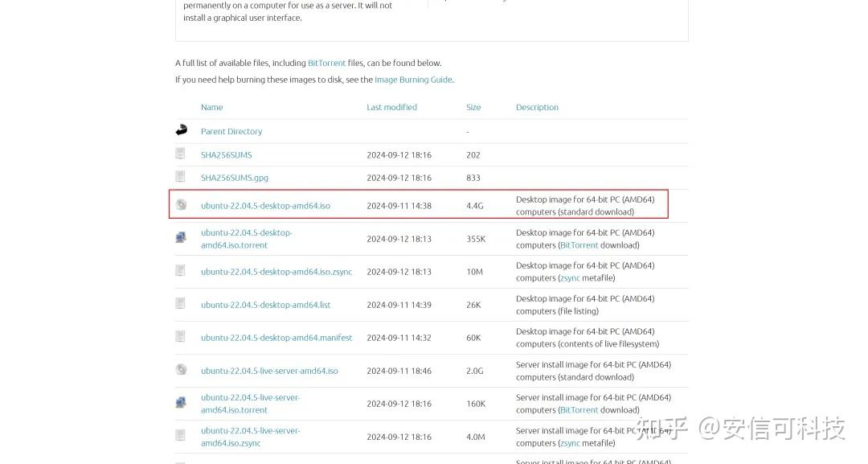The height and width of the screenshot is (464, 868).
Task: Open ubuntu-22.04.5-desktop-amd64.iso.zsync link
Action: click(x=276, y=272)
